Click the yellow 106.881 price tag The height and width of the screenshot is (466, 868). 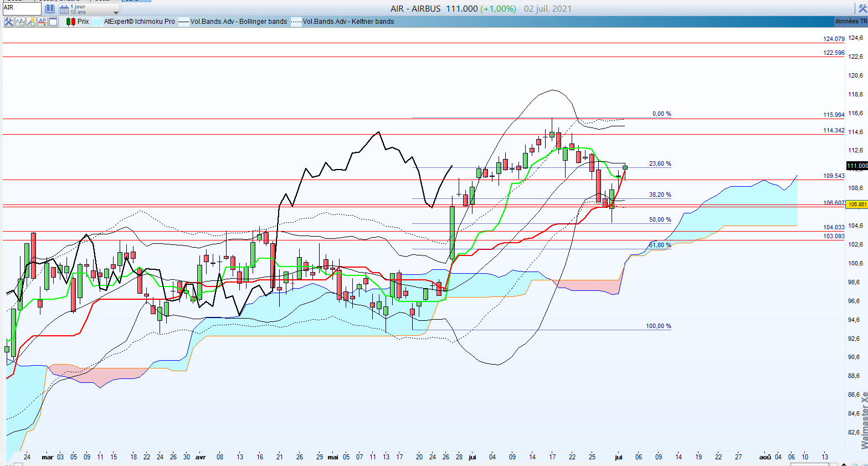coord(857,204)
